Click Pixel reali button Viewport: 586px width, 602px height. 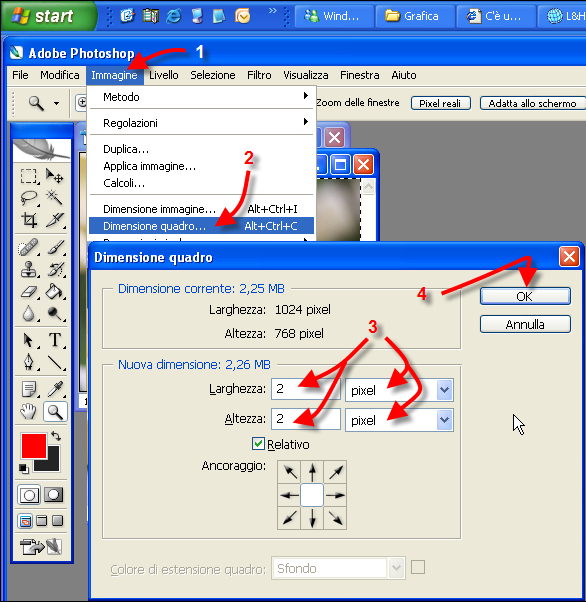[x=440, y=103]
